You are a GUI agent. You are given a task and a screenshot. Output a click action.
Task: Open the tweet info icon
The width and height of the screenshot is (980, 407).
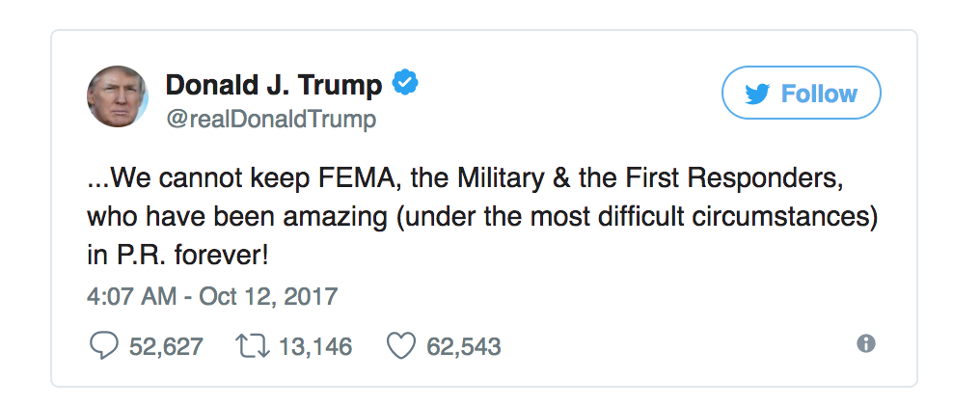point(866,343)
